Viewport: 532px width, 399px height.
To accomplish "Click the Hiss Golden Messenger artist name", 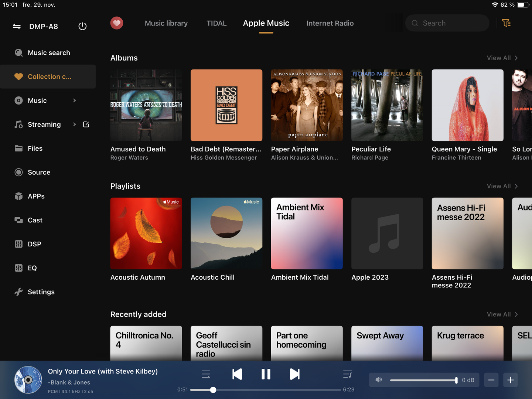I will 224,158.
